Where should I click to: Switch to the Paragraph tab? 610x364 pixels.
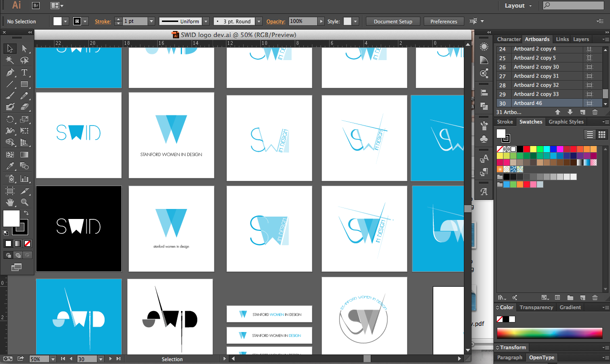coord(510,357)
